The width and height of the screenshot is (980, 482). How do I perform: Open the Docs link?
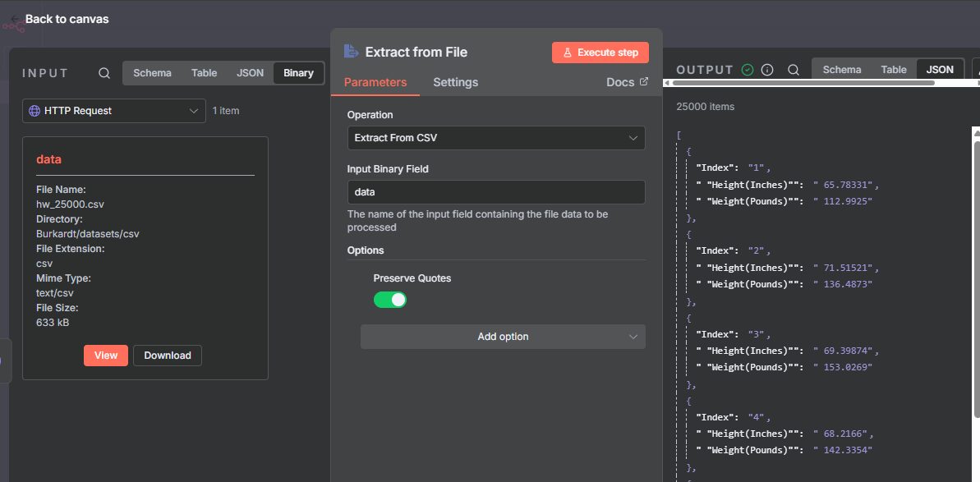click(x=627, y=82)
